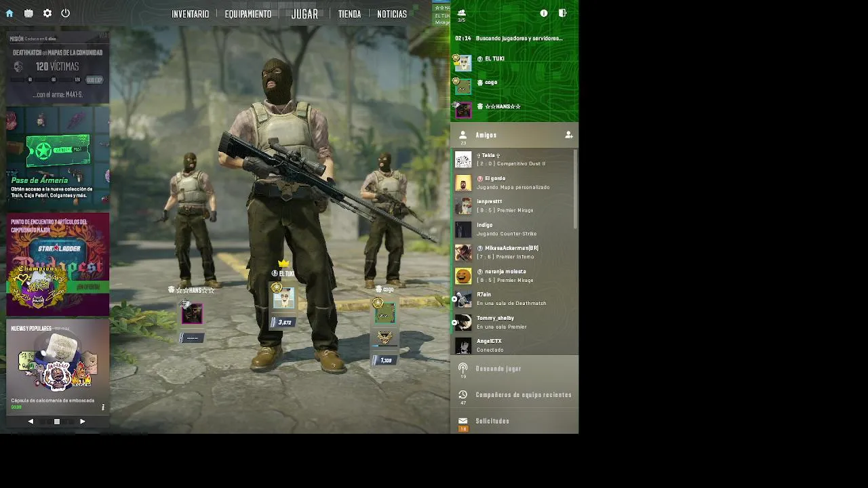Image resolution: width=868 pixels, height=488 pixels.
Task: Open the lobby info icon
Action: click(544, 13)
